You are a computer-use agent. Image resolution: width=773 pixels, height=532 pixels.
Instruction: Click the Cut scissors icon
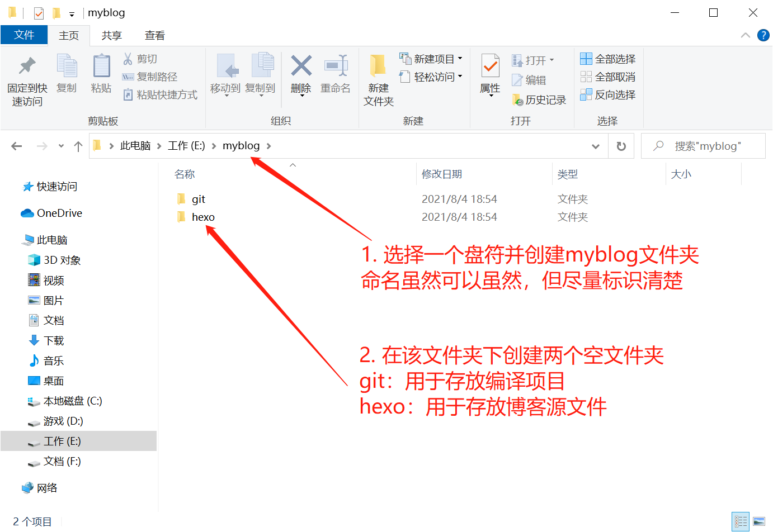click(x=128, y=59)
